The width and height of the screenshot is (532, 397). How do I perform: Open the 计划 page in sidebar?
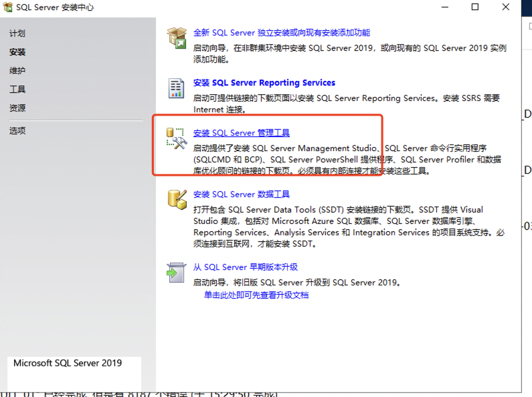tap(17, 33)
